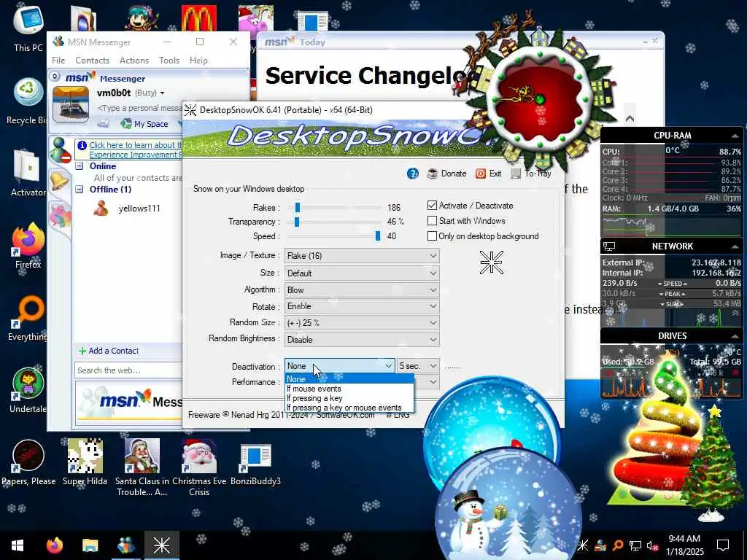Open Firefox from the taskbar
Viewport: 747px width, 560px height.
(x=54, y=545)
